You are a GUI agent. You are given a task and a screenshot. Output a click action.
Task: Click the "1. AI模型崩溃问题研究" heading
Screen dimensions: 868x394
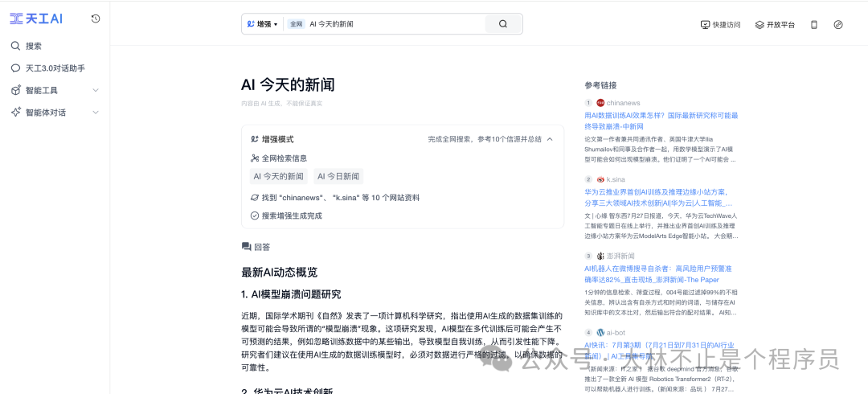tap(291, 294)
